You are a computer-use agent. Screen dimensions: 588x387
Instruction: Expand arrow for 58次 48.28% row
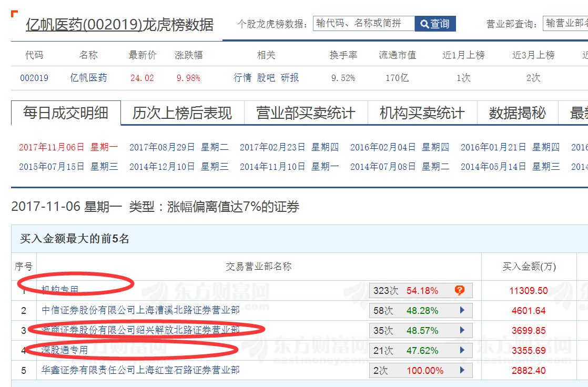(462, 310)
